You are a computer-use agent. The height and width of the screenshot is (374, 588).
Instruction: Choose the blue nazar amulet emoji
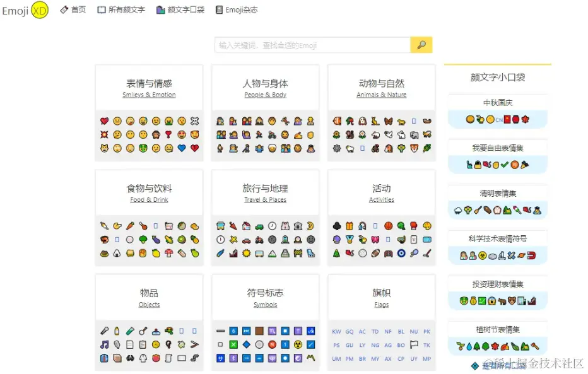point(401,254)
